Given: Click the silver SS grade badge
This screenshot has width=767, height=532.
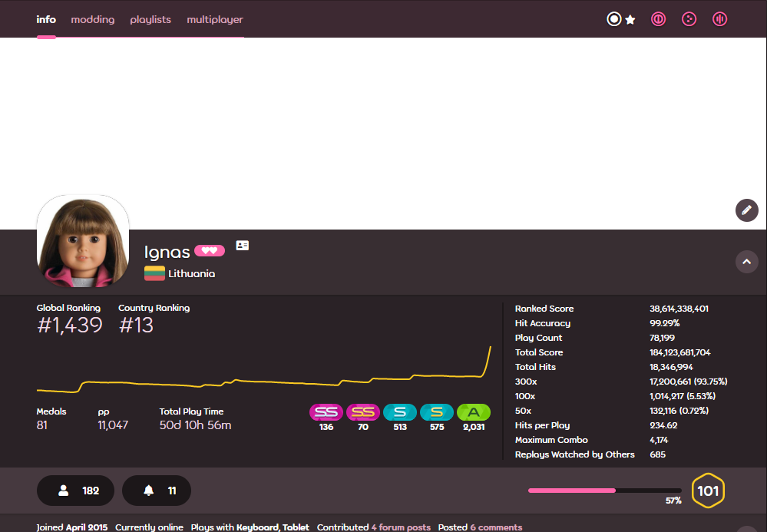Looking at the screenshot, I should pyautogui.click(x=326, y=412).
